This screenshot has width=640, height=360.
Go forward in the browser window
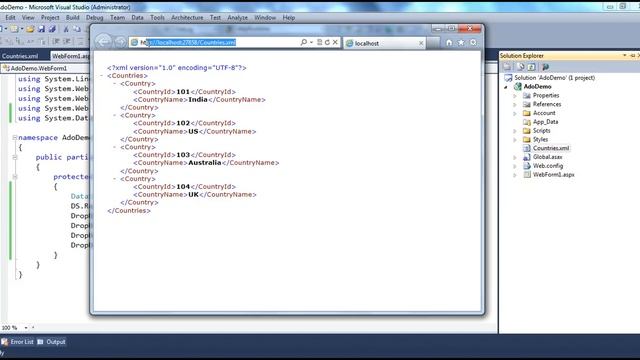coord(120,42)
